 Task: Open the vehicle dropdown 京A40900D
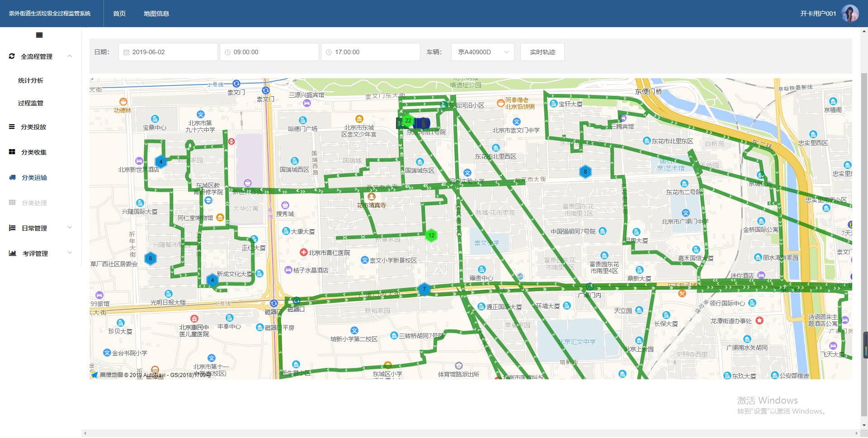[x=482, y=52]
